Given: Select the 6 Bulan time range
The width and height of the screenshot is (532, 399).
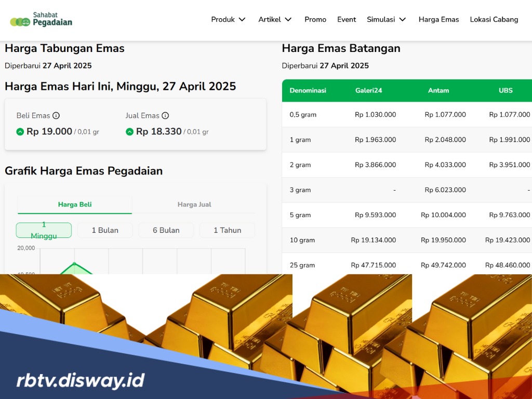Looking at the screenshot, I should pos(166,230).
